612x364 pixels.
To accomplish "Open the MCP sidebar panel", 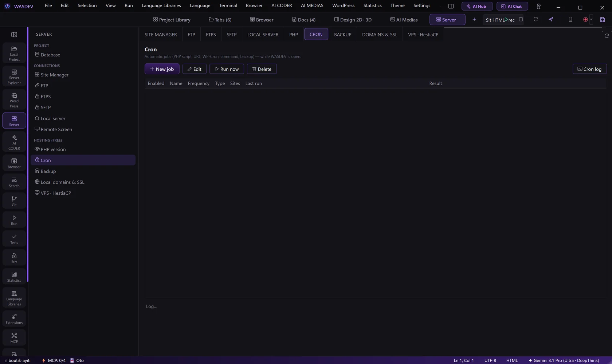I will [x=14, y=338].
